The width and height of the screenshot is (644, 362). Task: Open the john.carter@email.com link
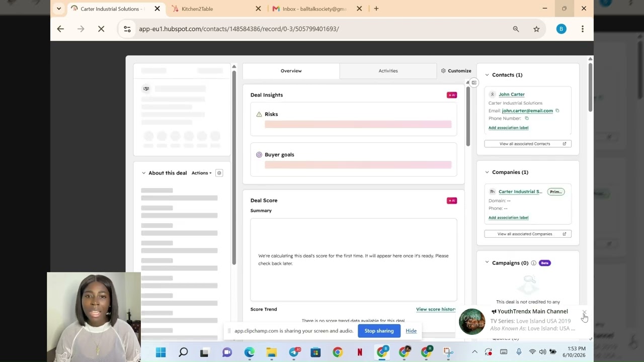click(x=527, y=111)
